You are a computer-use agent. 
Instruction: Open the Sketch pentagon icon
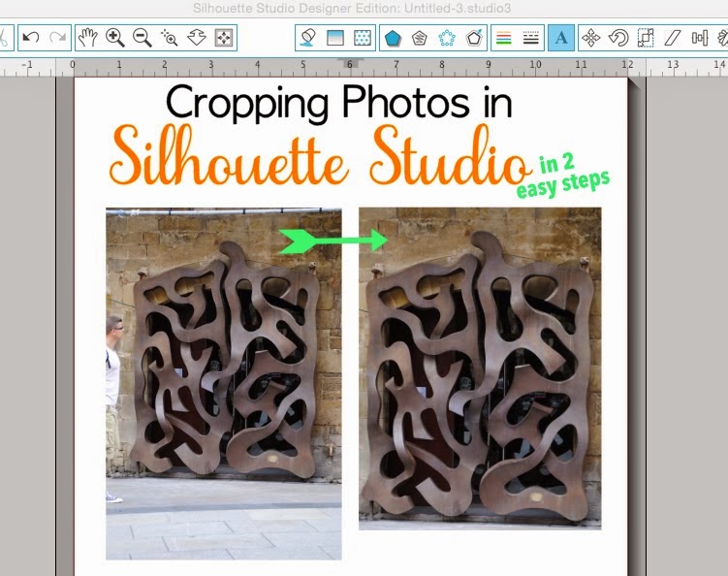420,37
